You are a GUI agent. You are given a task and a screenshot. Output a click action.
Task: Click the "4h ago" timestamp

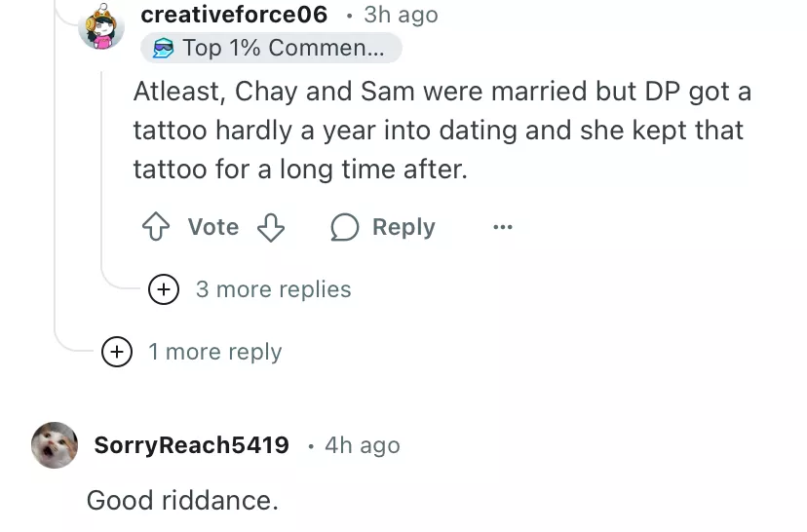[x=362, y=445]
